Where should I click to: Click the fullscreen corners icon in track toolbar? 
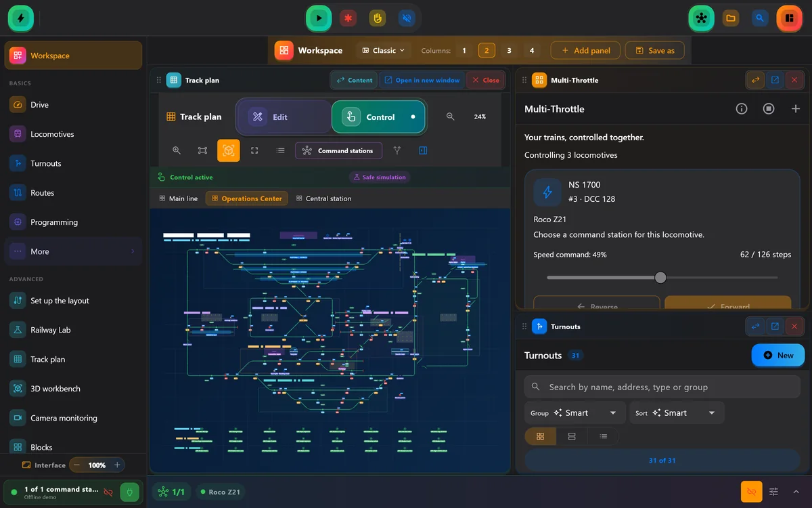pyautogui.click(x=254, y=150)
